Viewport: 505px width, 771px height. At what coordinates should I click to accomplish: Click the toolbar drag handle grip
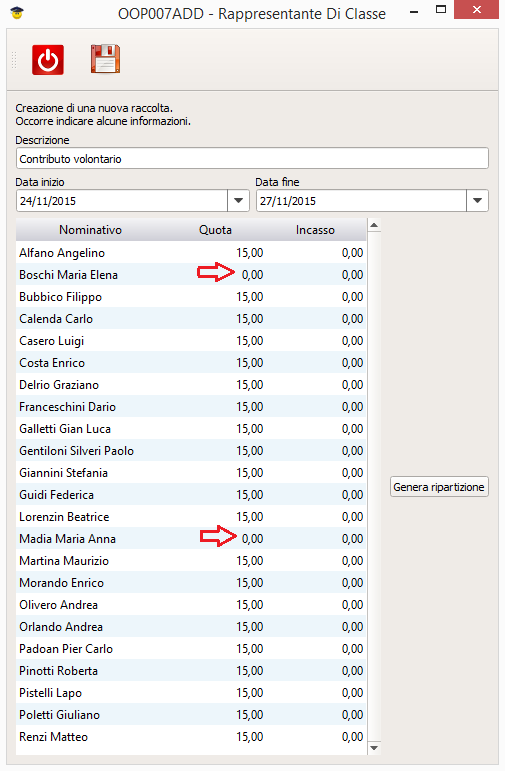point(14,59)
